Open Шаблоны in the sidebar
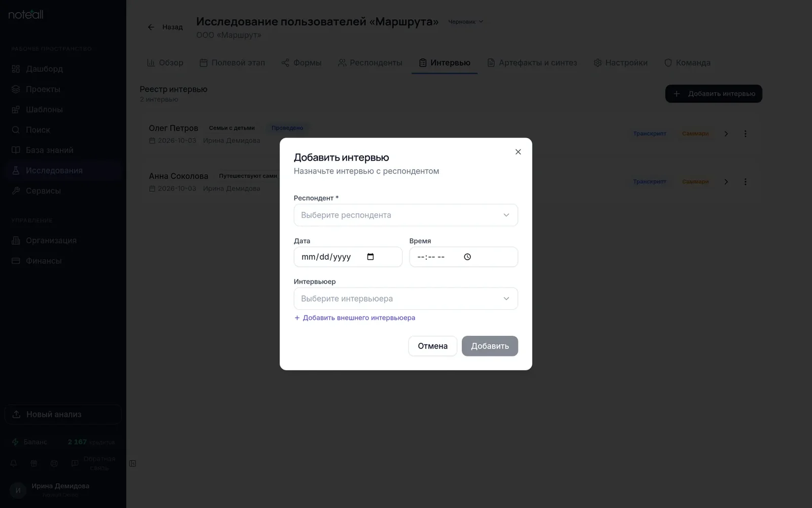812x508 pixels. click(63, 110)
